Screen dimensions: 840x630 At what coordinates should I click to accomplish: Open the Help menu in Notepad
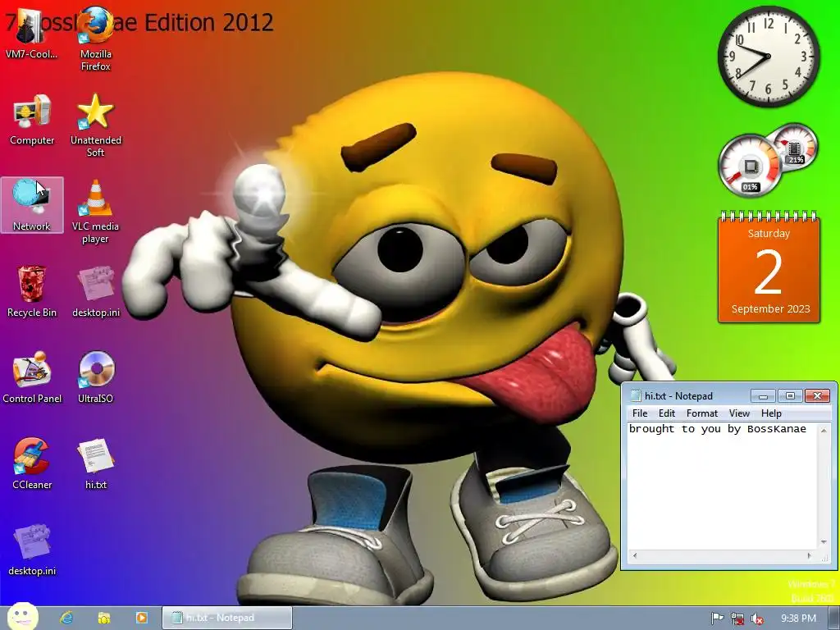coord(771,413)
